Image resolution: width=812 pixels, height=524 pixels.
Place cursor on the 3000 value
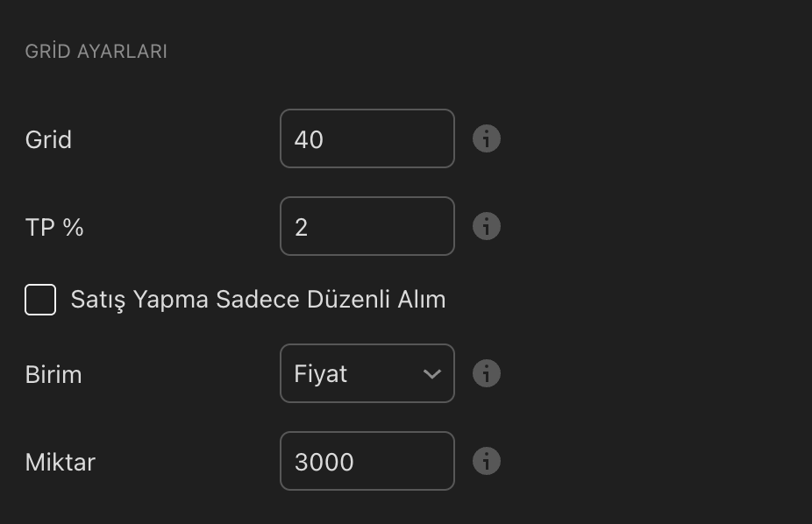coord(324,462)
